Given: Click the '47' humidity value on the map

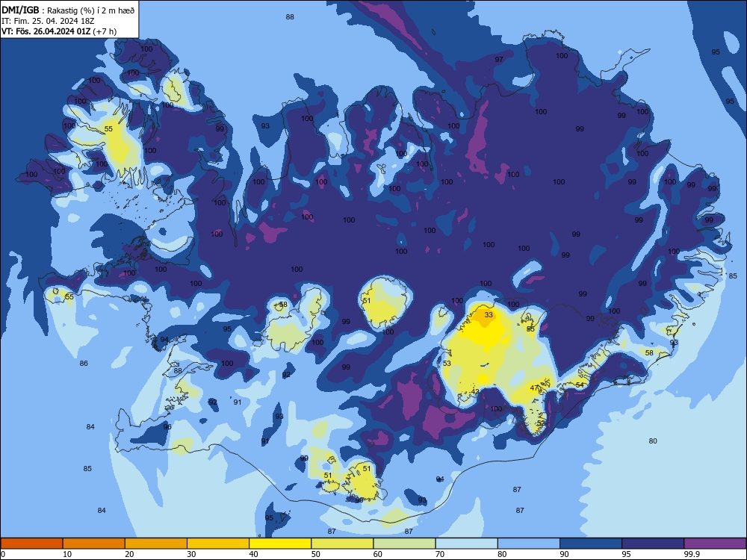Looking at the screenshot, I should (x=534, y=388).
